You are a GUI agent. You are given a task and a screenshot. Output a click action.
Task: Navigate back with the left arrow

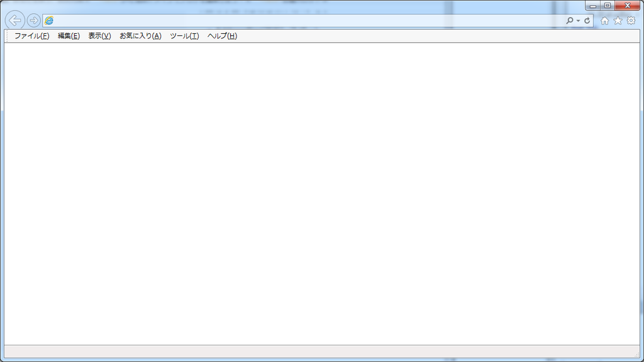15,19
